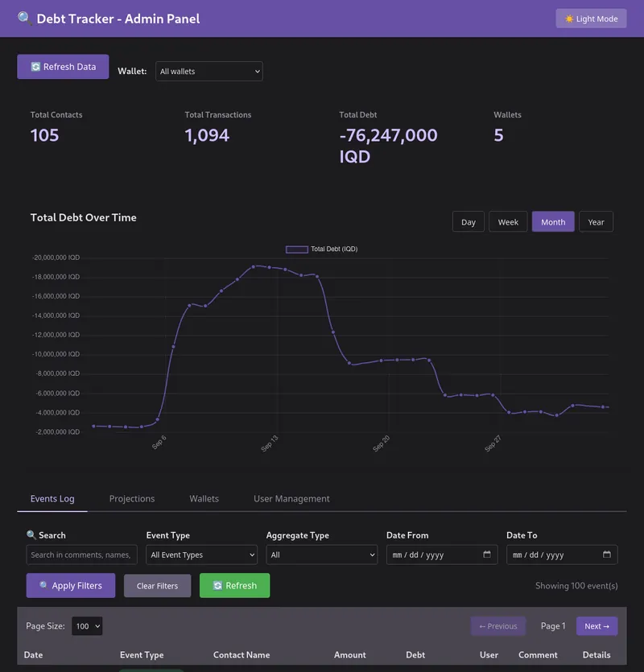Click the Details column header
This screenshot has width=644, height=672.
(597, 655)
